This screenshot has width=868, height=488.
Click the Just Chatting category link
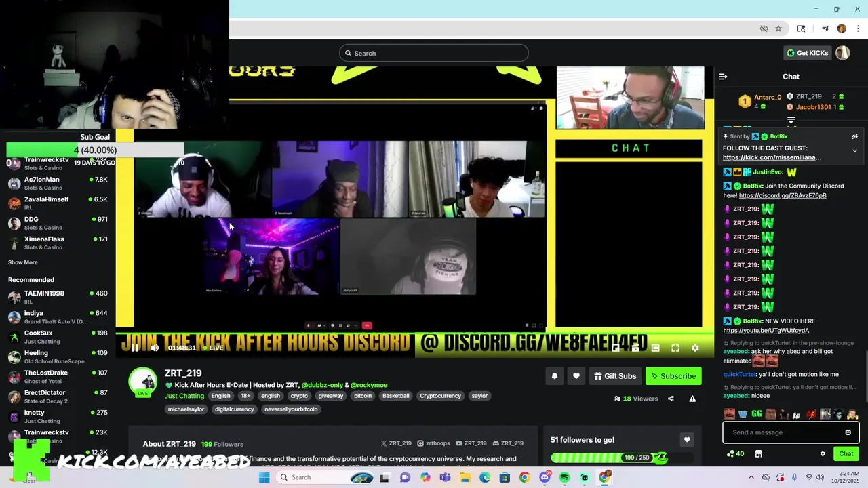[184, 396]
